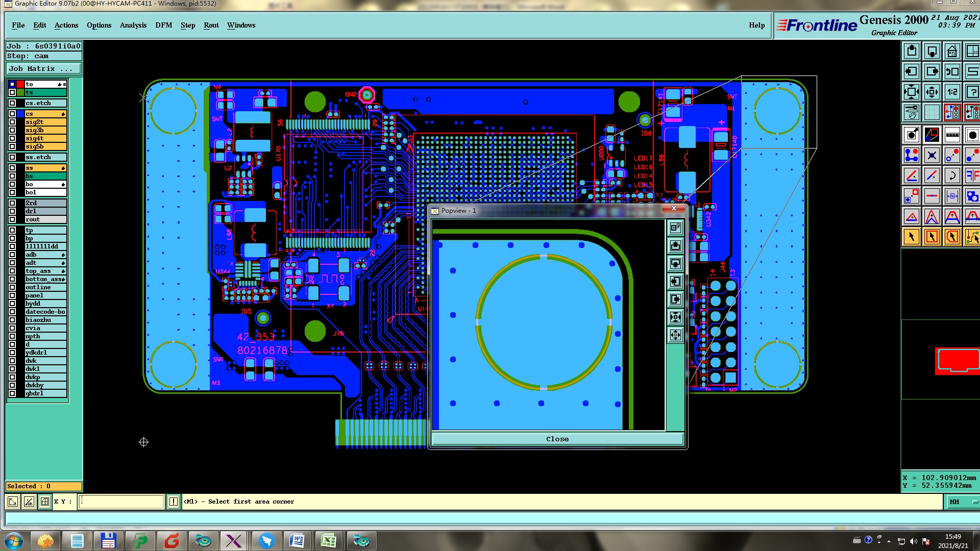Open the Analysis menu
Viewport: 980px width, 551px height.
[x=133, y=25]
